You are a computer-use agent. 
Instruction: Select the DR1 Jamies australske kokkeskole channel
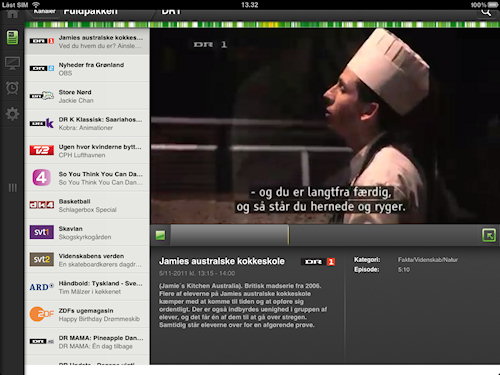coord(87,41)
